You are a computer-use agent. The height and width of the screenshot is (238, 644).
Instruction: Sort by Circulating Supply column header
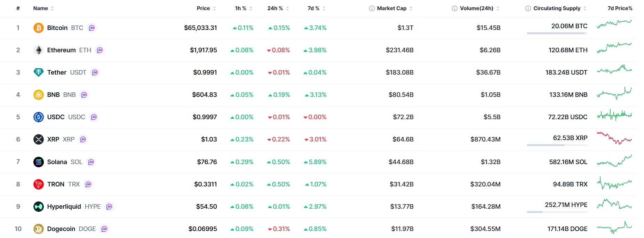tap(560, 8)
